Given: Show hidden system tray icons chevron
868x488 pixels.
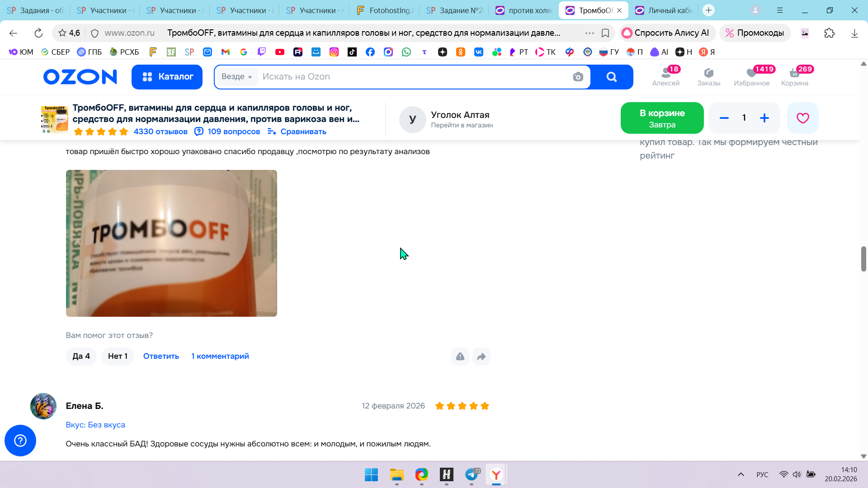Looking at the screenshot, I should pyautogui.click(x=741, y=474).
